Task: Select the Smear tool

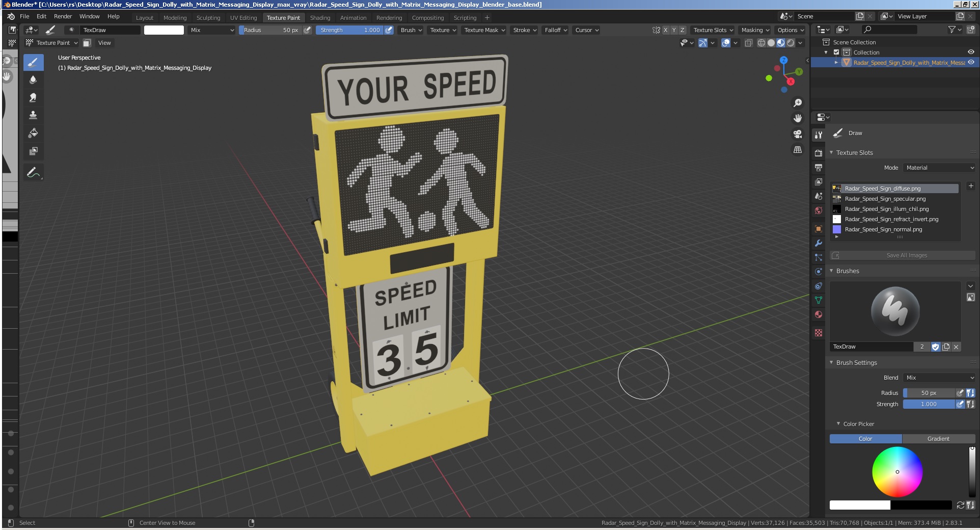Action: click(33, 97)
